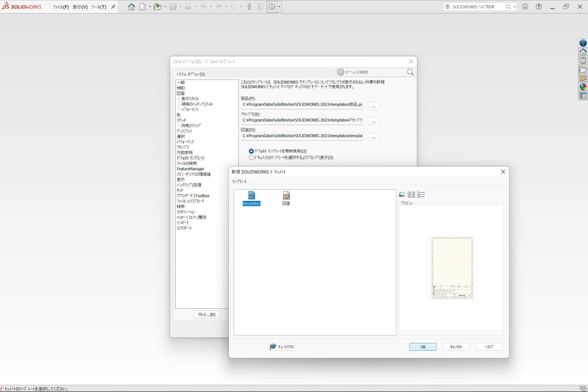The width and height of the screenshot is (588, 392).
Task: Click the Home icon in top toolbar
Action: [x=132, y=7]
